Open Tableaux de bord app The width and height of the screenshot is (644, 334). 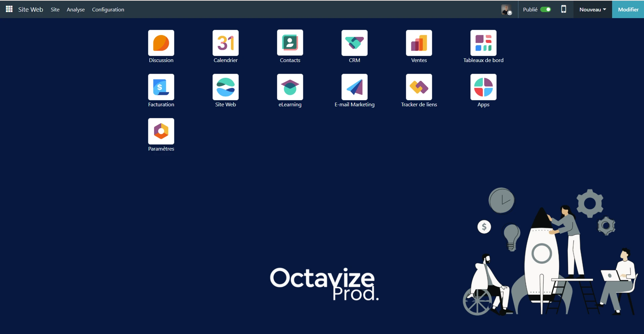(484, 43)
